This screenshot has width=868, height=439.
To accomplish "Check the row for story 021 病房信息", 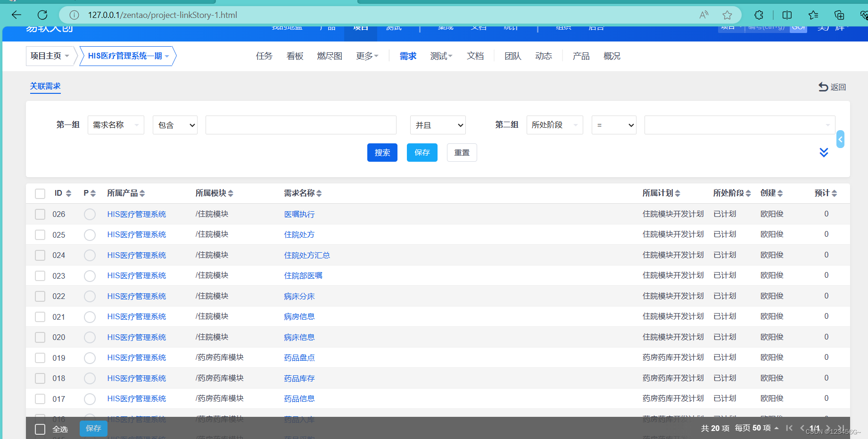I will coord(40,317).
